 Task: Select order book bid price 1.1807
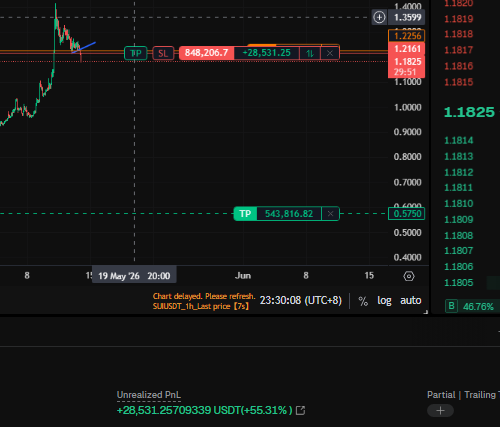459,251
